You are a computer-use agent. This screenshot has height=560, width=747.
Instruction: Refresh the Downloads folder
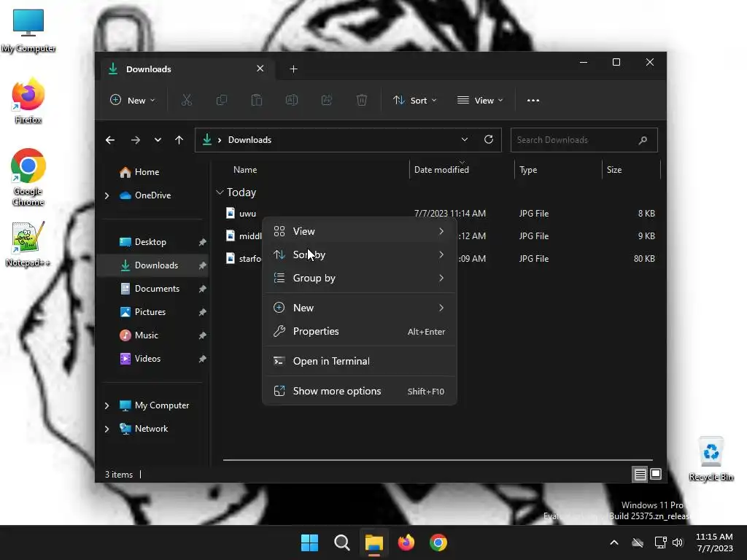[489, 139]
